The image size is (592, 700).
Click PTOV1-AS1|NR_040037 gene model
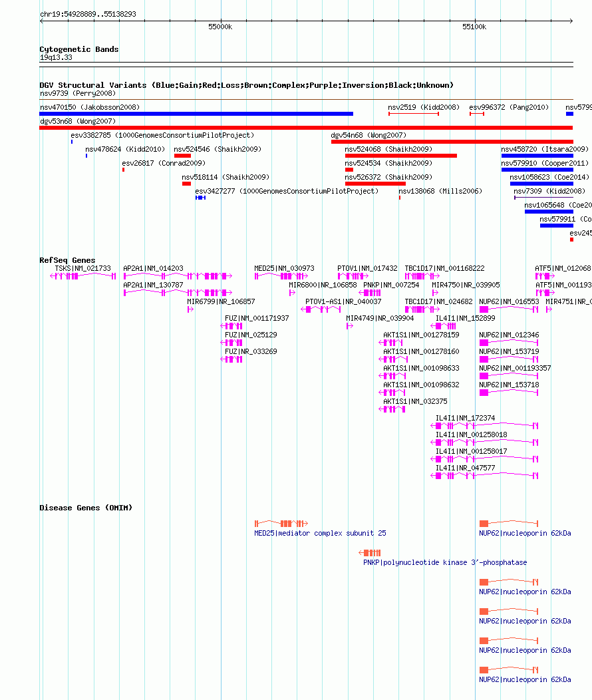(321, 309)
